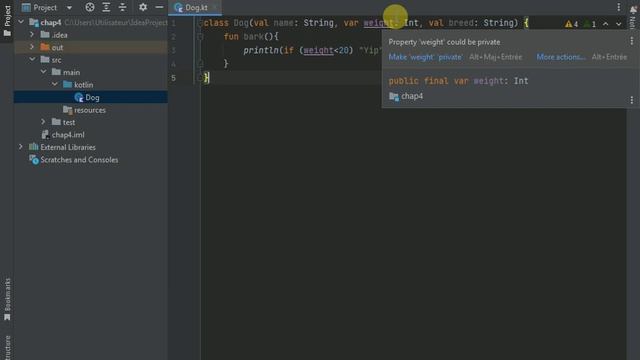Click the src folder label
The width and height of the screenshot is (640, 360).
point(56,60)
